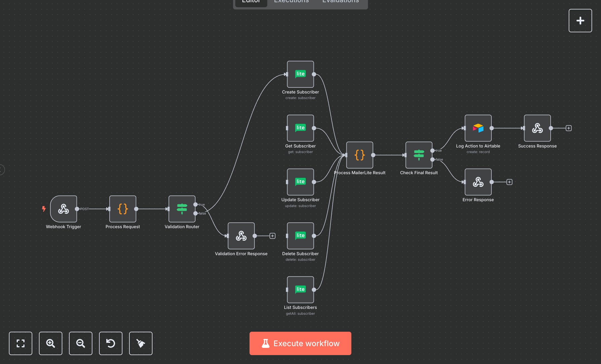Viewport: 601px width, 364px height.
Task: Select the Create Subscriber MailerLite node
Action: coord(300,74)
